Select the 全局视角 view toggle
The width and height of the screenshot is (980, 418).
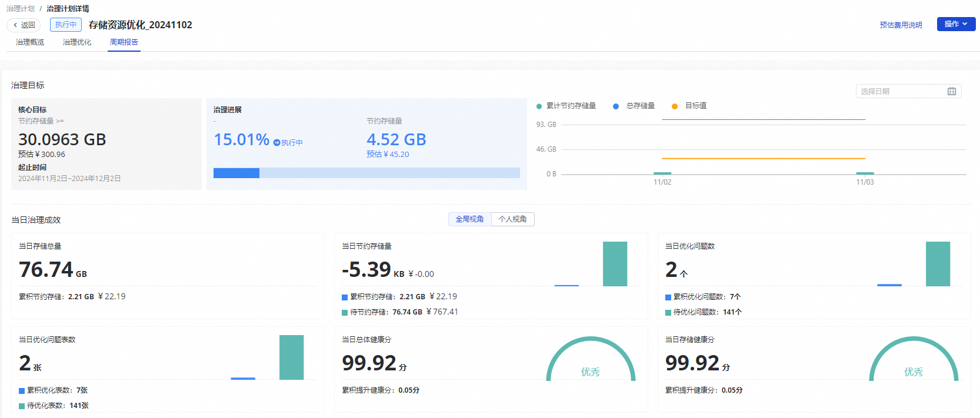(x=469, y=219)
